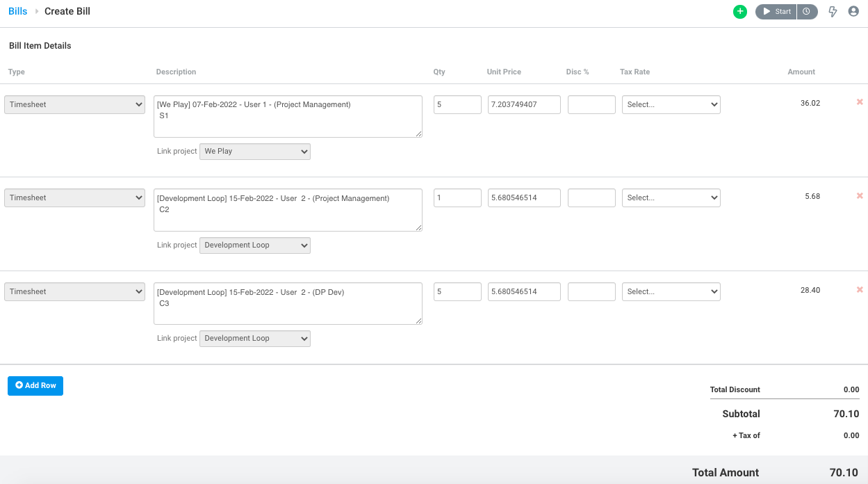Change Link project dropdown in C3 row
The height and width of the screenshot is (484, 868).
coord(255,339)
